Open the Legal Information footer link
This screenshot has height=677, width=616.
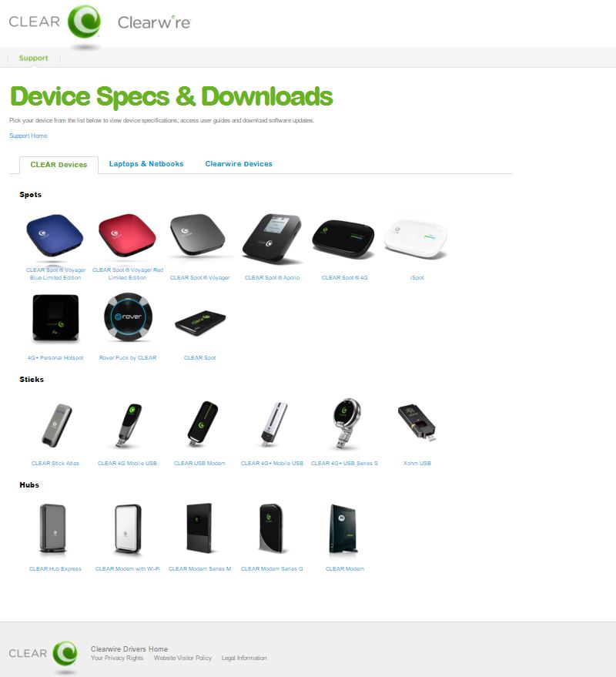pos(244,658)
